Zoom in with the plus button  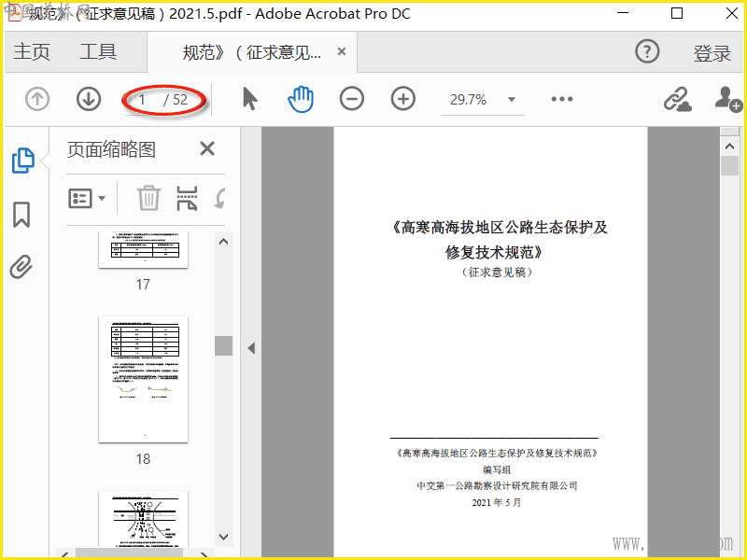403,99
